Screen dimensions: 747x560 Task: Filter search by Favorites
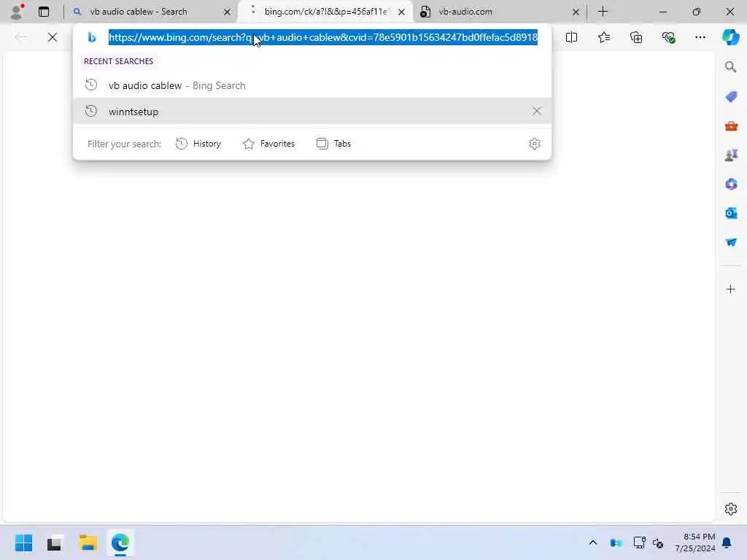pyautogui.click(x=268, y=144)
